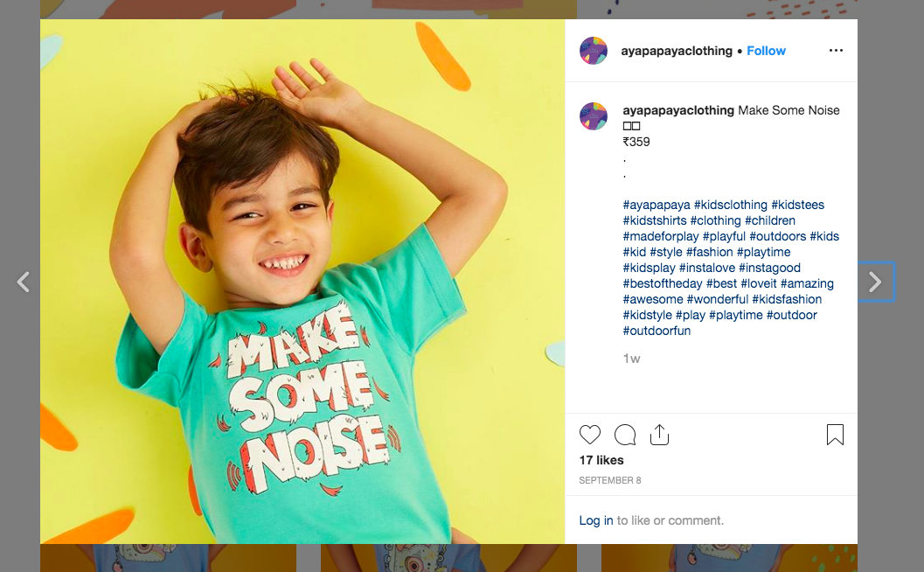
Task: Share the post using the share icon
Action: click(659, 435)
